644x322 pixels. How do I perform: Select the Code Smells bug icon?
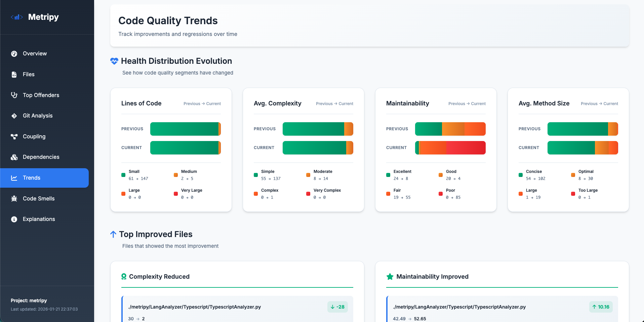pos(14,198)
